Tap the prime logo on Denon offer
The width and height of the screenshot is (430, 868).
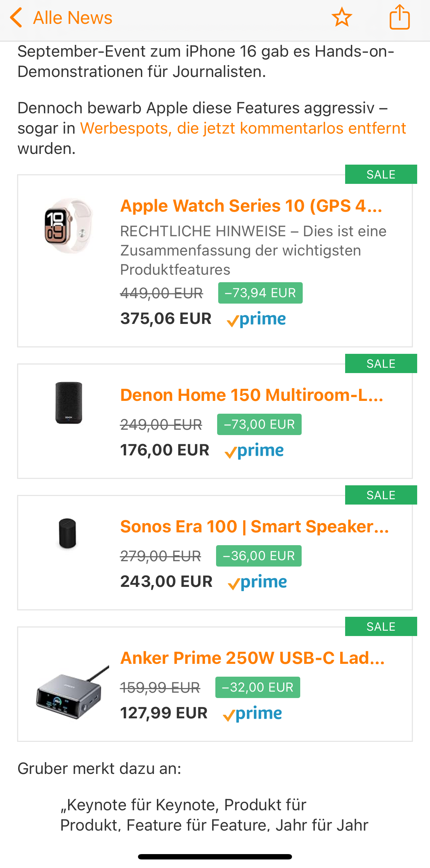255,450
